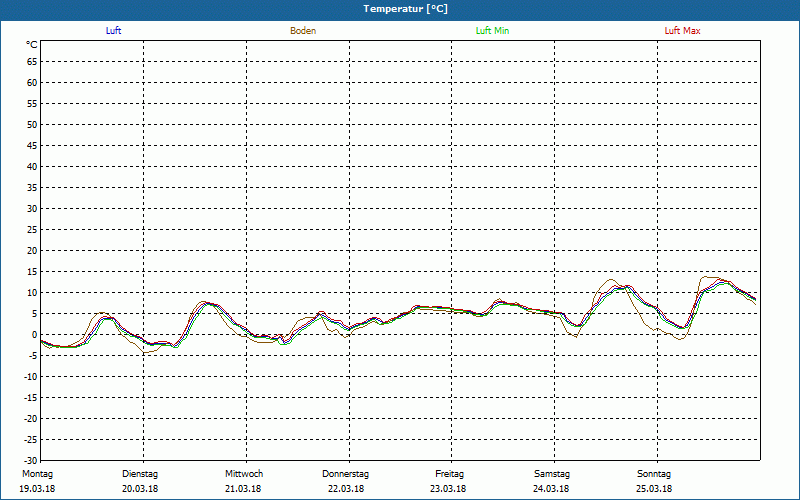
Task: Click the 30 y-axis value
Action: (32, 209)
